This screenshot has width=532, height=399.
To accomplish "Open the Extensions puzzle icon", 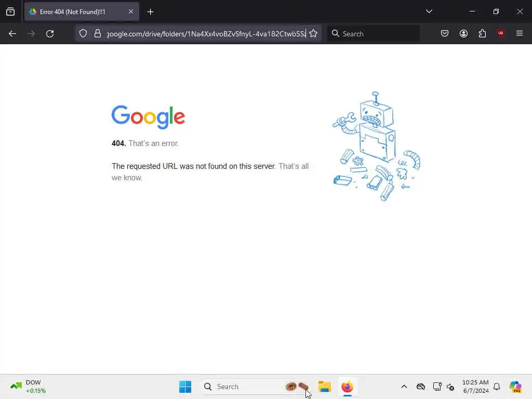I will point(482,33).
